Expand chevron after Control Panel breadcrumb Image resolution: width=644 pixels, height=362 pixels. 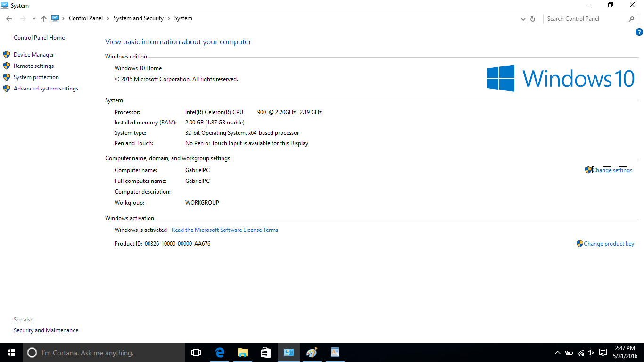coord(108,18)
